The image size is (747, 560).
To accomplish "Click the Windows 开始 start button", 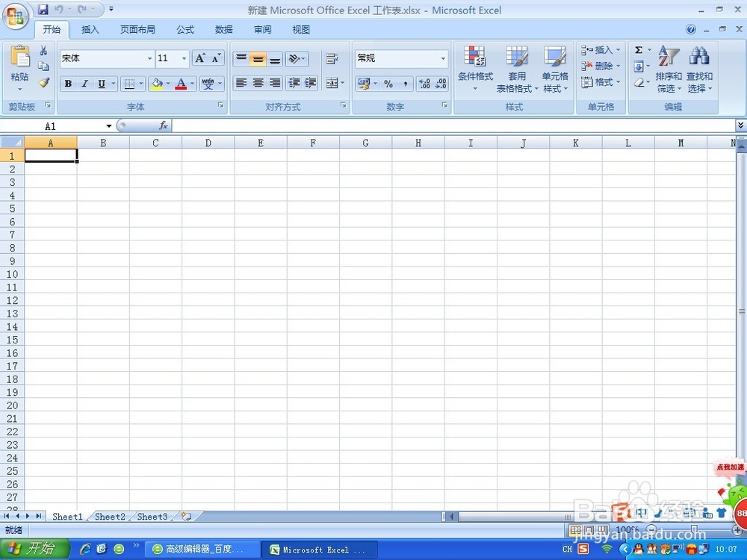I will [x=35, y=549].
